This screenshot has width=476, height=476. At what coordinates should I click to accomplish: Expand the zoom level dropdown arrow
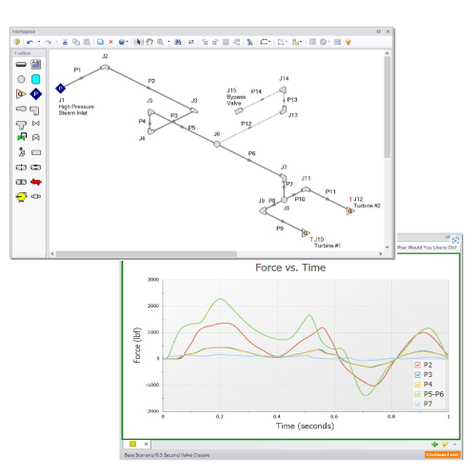point(169,42)
